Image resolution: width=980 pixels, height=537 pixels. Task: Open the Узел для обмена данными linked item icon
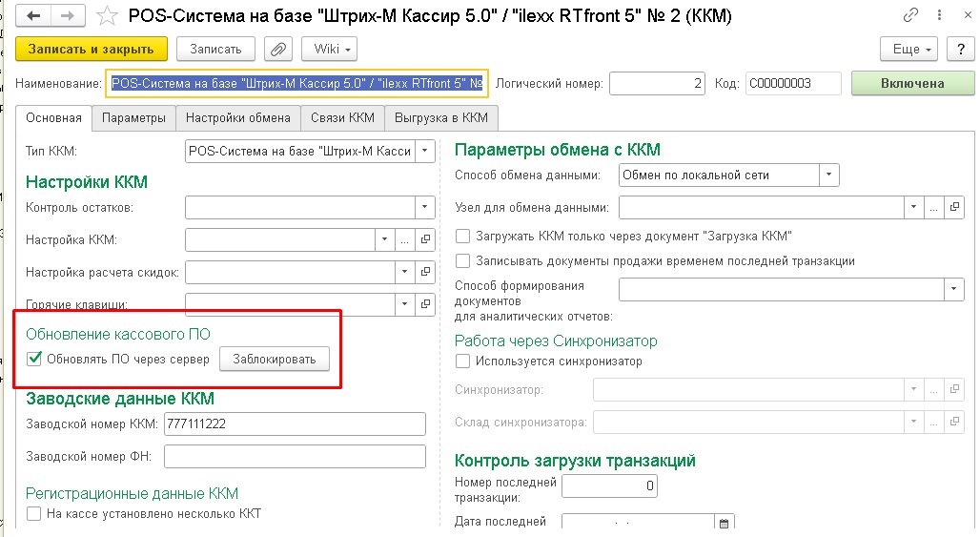(954, 207)
